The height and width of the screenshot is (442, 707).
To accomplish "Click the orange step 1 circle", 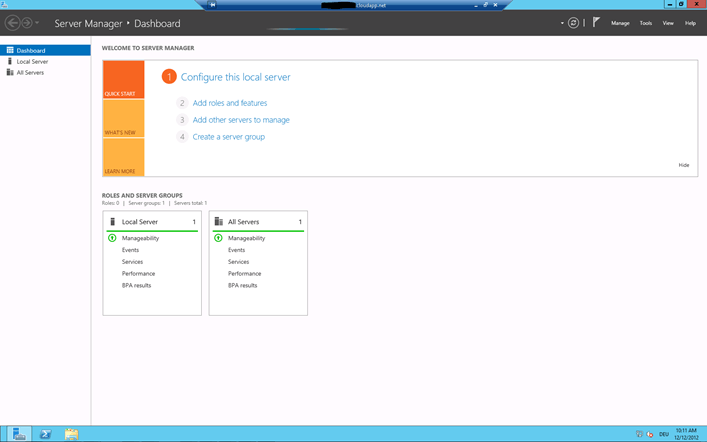I will 169,77.
